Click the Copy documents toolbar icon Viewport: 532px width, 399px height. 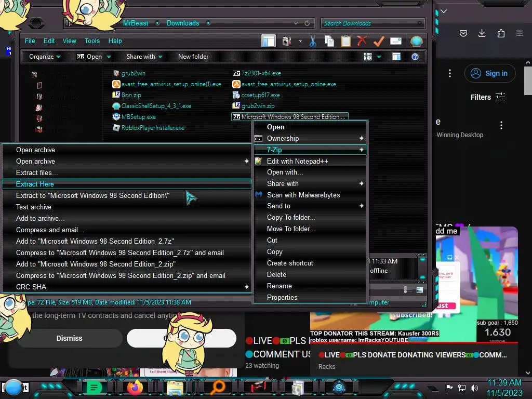(329, 41)
